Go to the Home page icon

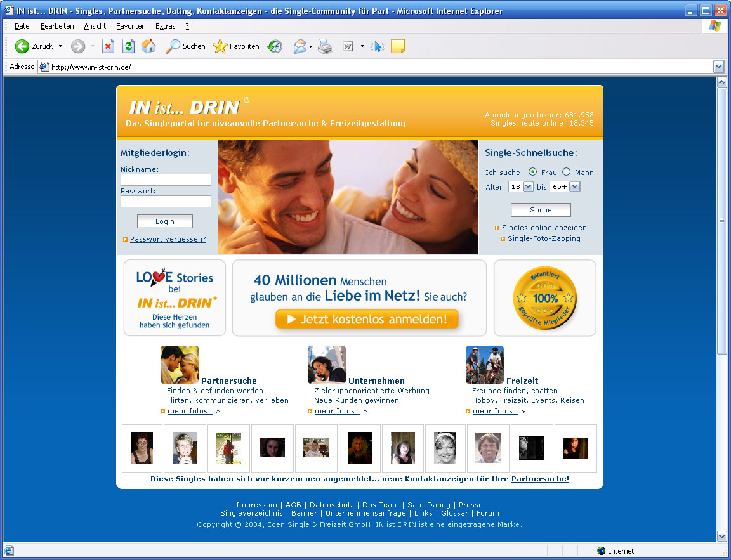coord(148,46)
